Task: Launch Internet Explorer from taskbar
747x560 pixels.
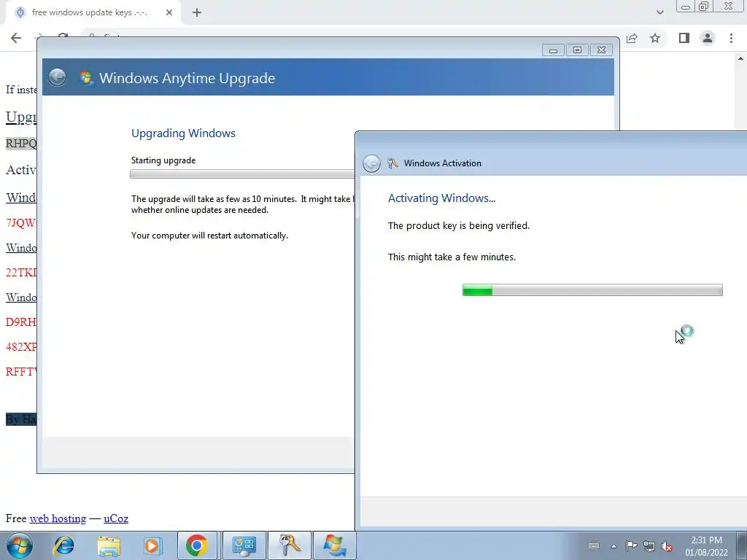Action: [64, 545]
